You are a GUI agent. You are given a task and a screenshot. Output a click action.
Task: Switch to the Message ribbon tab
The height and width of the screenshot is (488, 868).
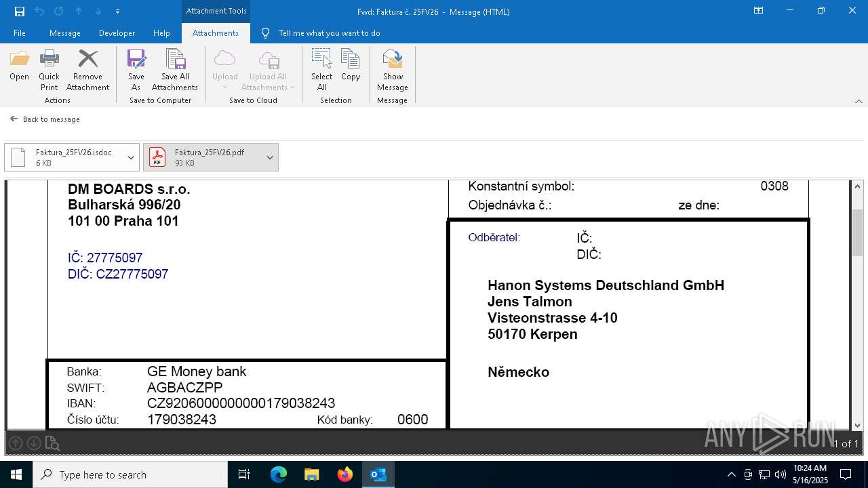pyautogui.click(x=65, y=33)
